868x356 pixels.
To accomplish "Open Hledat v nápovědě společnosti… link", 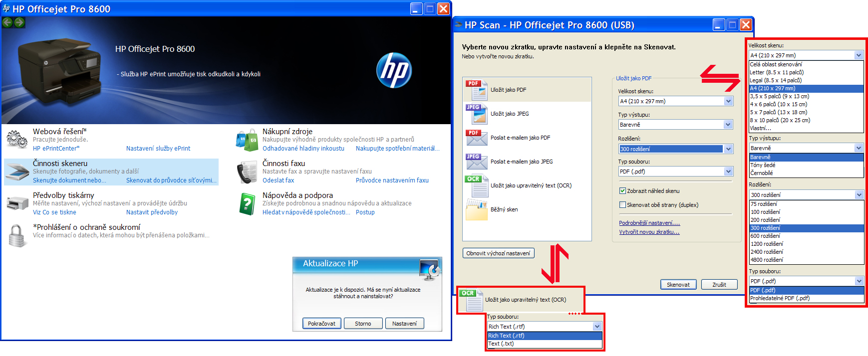I will point(306,212).
